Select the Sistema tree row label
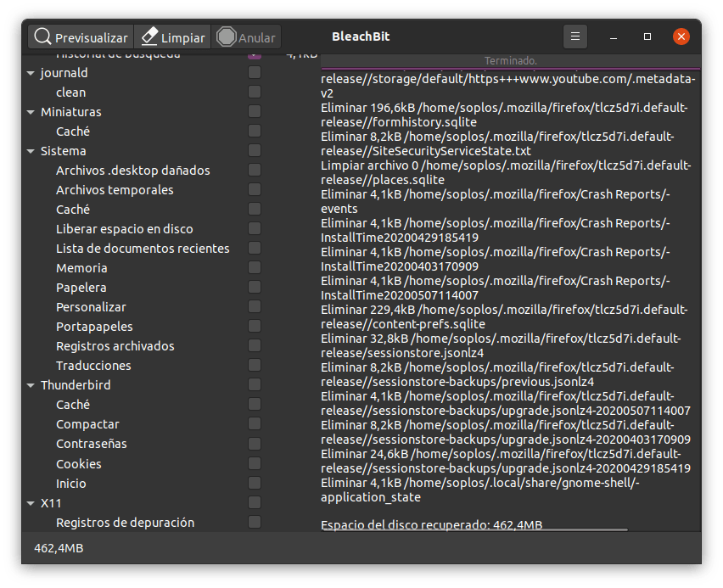The height and width of the screenshot is (588, 723). 63,151
